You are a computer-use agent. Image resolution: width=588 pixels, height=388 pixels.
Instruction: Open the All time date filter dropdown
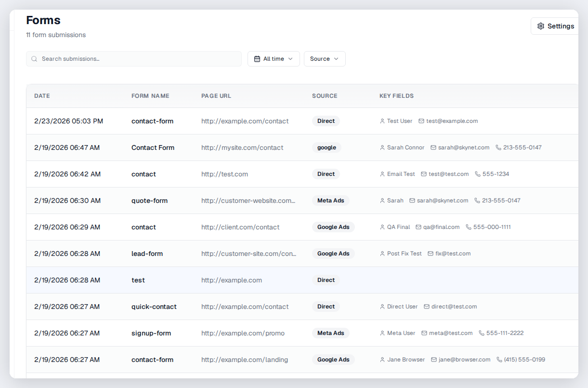[x=274, y=58]
